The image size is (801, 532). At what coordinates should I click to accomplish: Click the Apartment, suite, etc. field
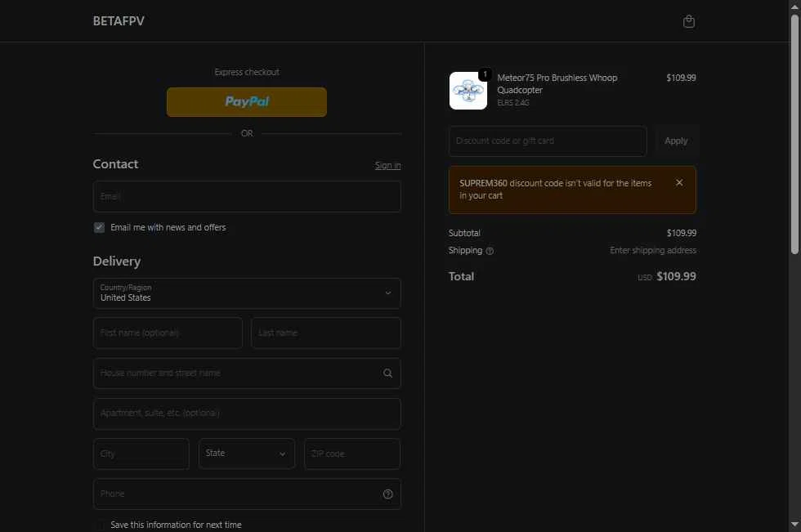[x=247, y=413]
